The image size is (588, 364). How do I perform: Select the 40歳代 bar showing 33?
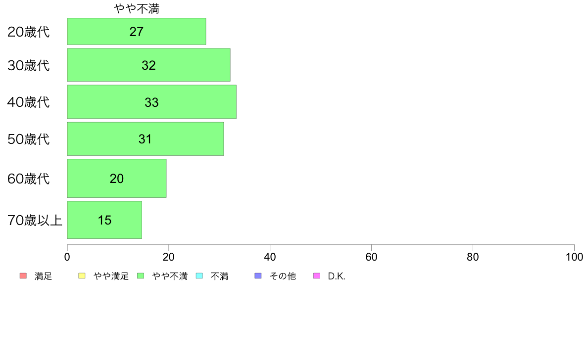click(152, 101)
